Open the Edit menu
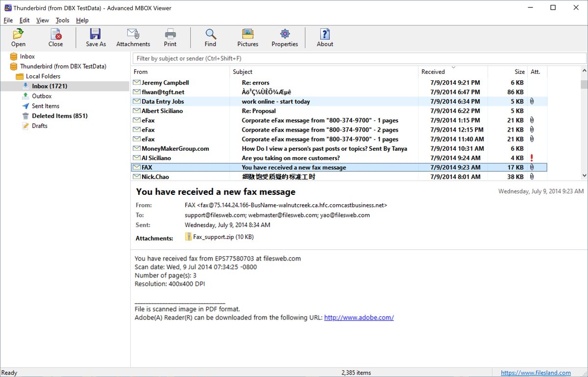 pos(24,20)
